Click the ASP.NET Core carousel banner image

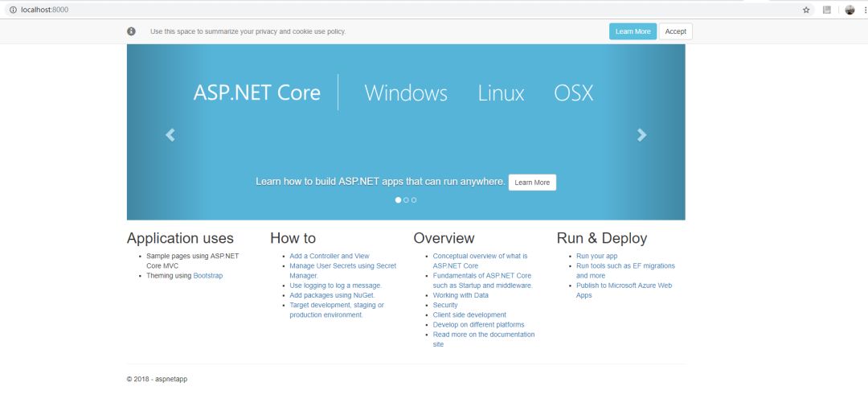406,132
